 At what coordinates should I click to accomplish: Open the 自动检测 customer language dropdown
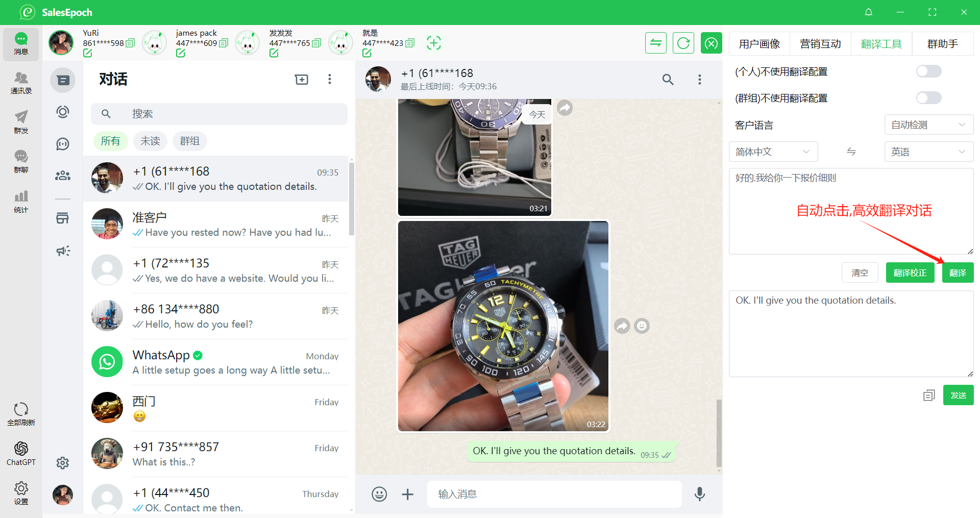click(x=928, y=125)
